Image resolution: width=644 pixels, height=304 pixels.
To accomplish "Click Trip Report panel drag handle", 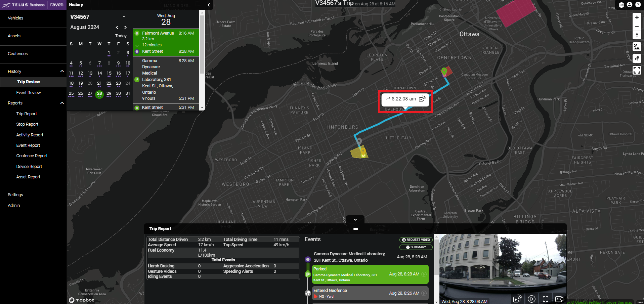I will 355,229.
